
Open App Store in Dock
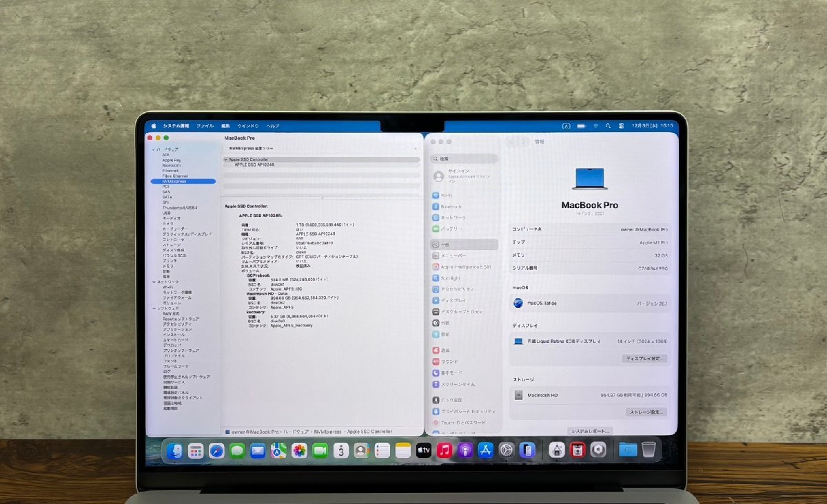coord(486,450)
